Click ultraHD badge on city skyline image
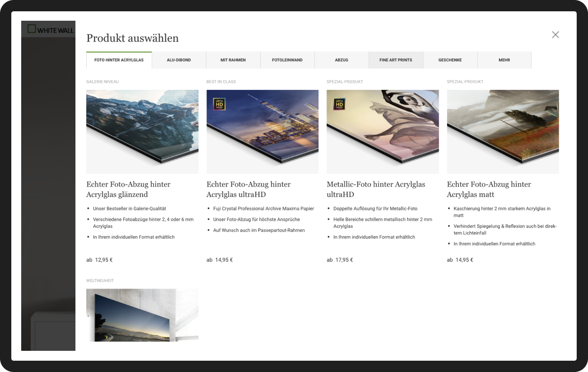This screenshot has width=588, height=372. coord(220,104)
